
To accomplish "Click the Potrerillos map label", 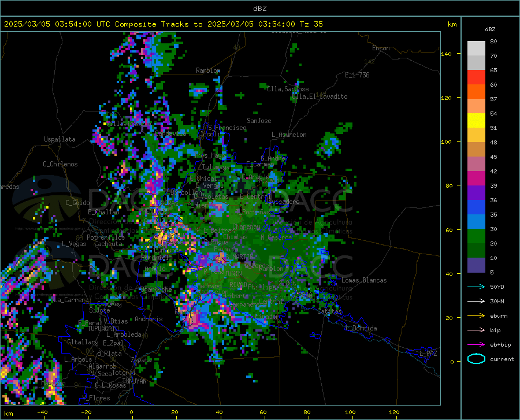I will tap(106, 237).
